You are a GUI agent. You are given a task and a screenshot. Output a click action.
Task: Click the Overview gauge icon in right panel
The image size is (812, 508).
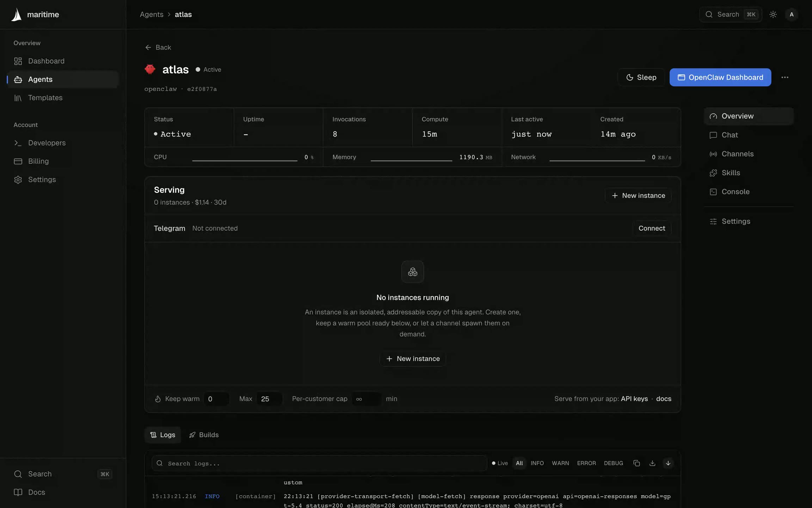(x=713, y=116)
